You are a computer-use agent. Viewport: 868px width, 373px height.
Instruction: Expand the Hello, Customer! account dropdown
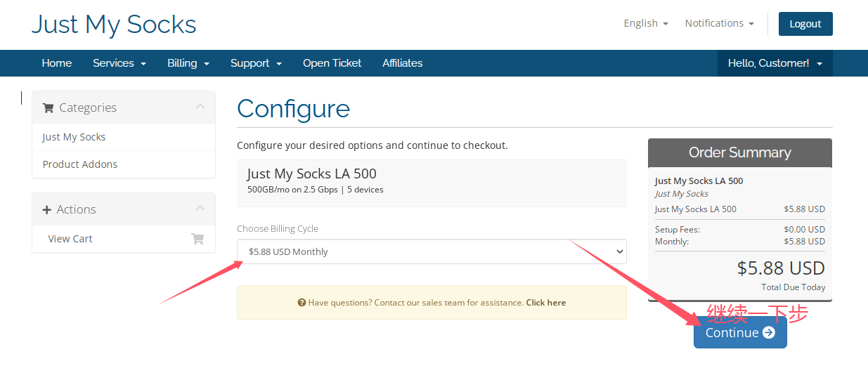[x=775, y=63]
